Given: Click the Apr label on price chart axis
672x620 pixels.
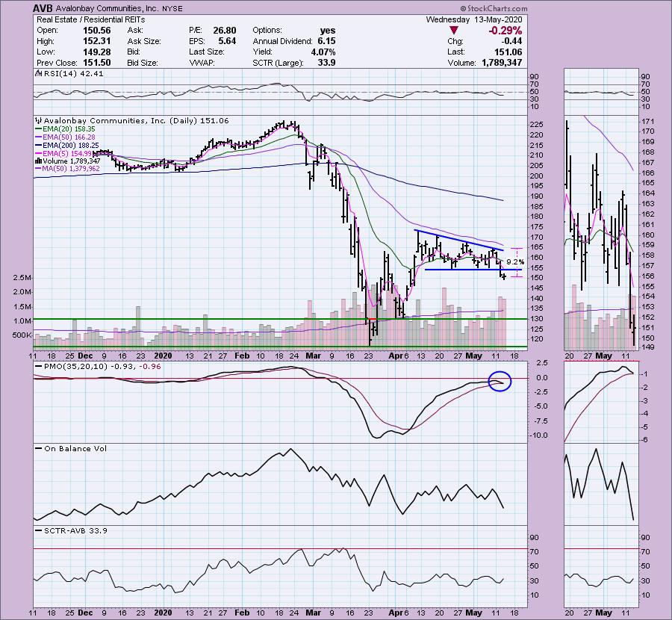Looking at the screenshot, I should 396,356.
